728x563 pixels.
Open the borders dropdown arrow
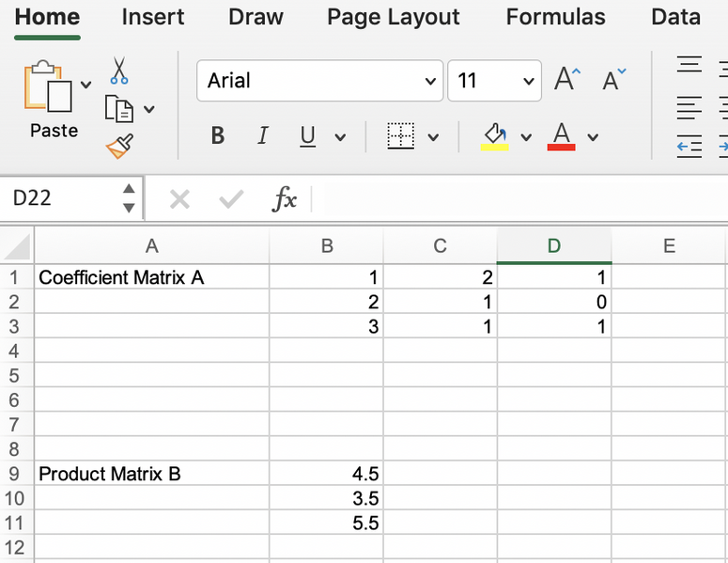tap(433, 137)
